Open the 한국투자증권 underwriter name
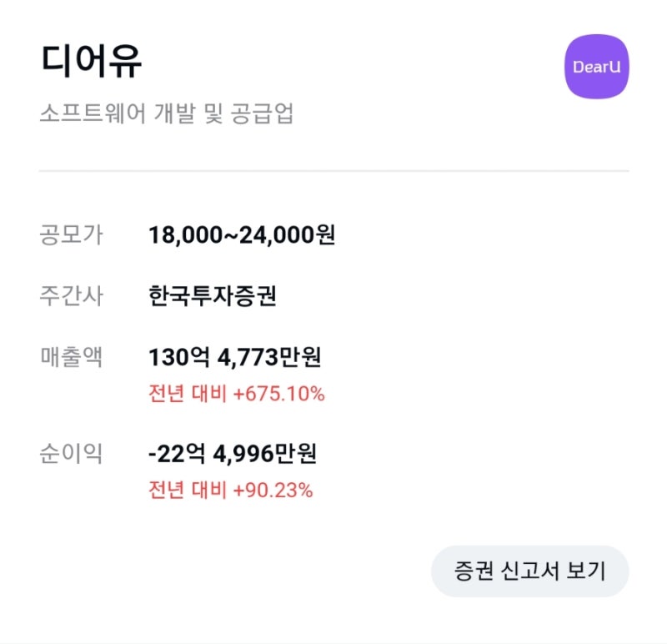The height and width of the screenshot is (644, 667). click(x=213, y=296)
